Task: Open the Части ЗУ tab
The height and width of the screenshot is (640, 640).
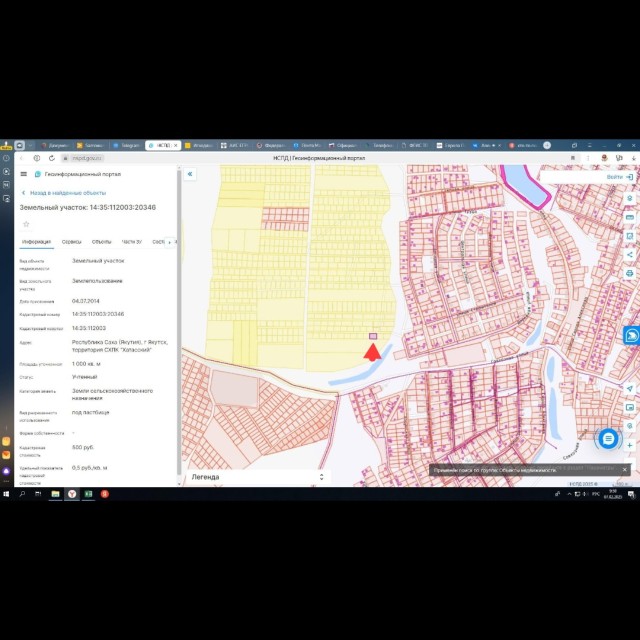Action: 131,242
